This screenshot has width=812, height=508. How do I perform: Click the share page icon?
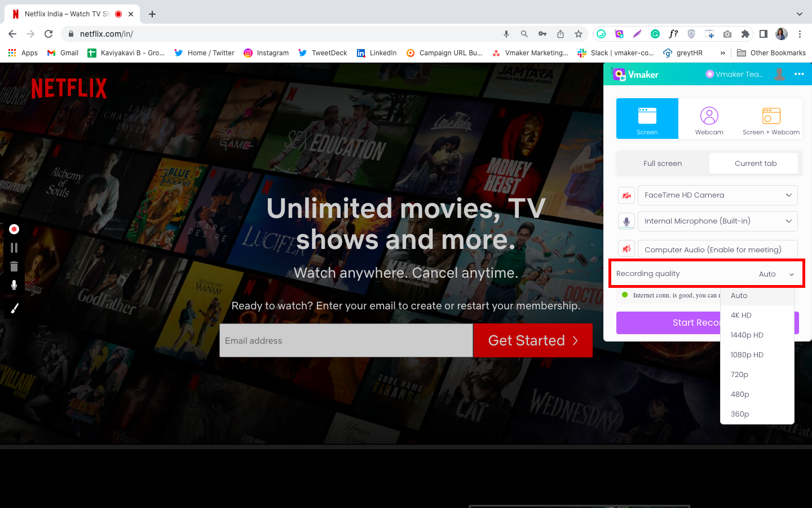coord(561,34)
